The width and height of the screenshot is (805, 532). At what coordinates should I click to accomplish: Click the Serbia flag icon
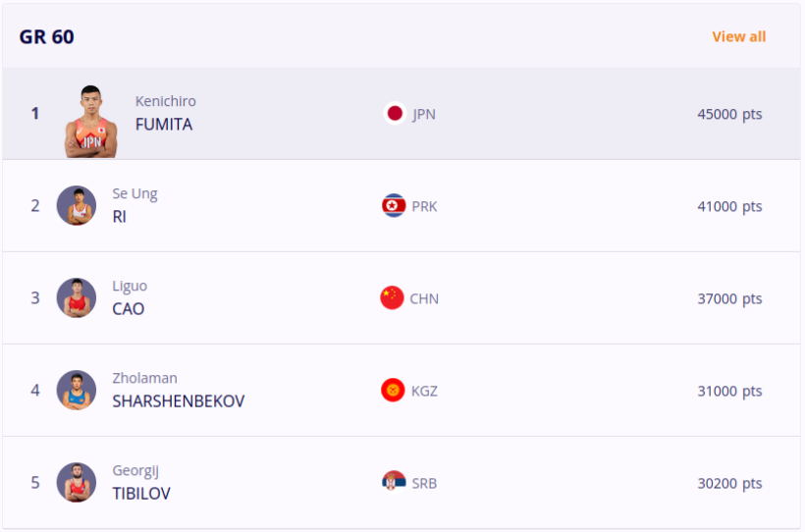(x=394, y=482)
